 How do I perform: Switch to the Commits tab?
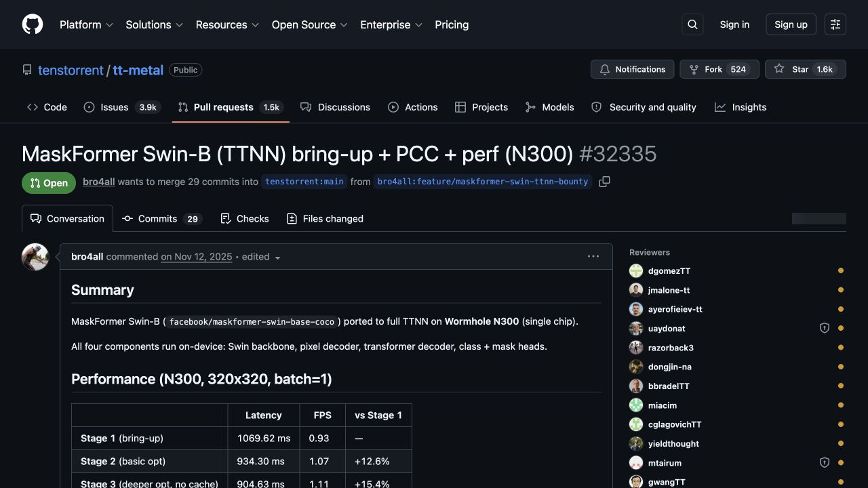(161, 219)
